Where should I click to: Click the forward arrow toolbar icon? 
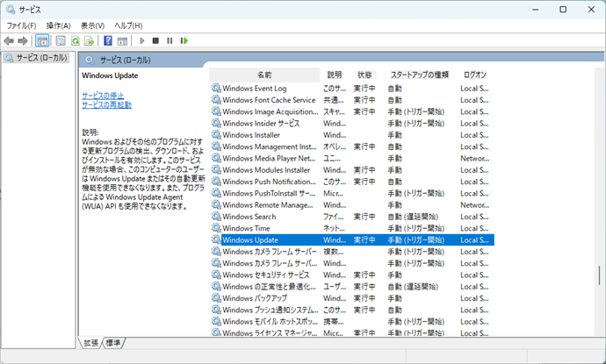(22, 40)
